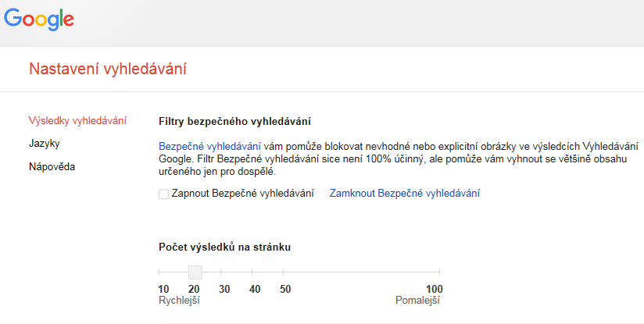The image size is (644, 324).
Task: Open the Výsledky vyhledávání section
Action: click(x=77, y=121)
